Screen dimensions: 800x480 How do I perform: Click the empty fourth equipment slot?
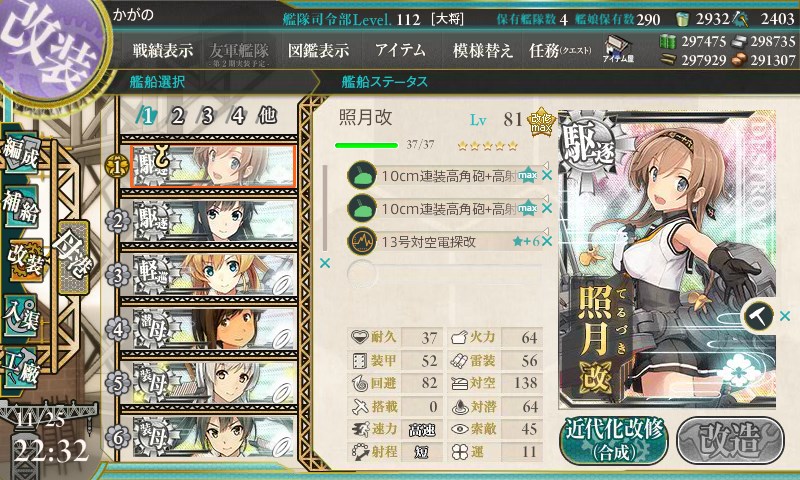(444, 274)
